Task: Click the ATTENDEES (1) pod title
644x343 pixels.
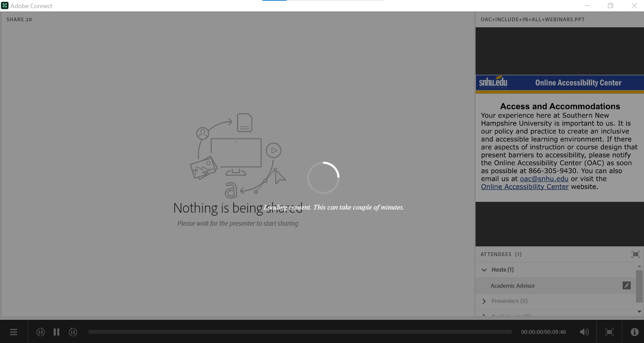Action: coord(501,254)
